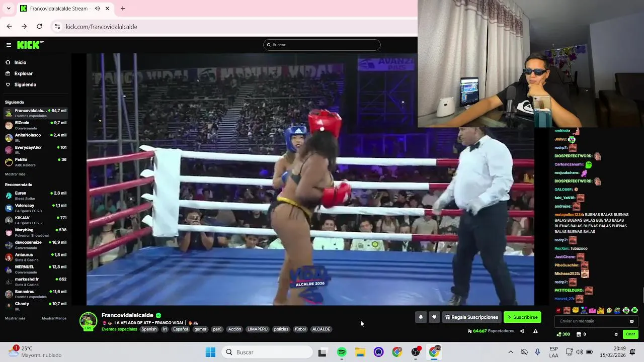644x362 pixels.
Task: Go back with browser back arrow
Action: (x=9, y=26)
